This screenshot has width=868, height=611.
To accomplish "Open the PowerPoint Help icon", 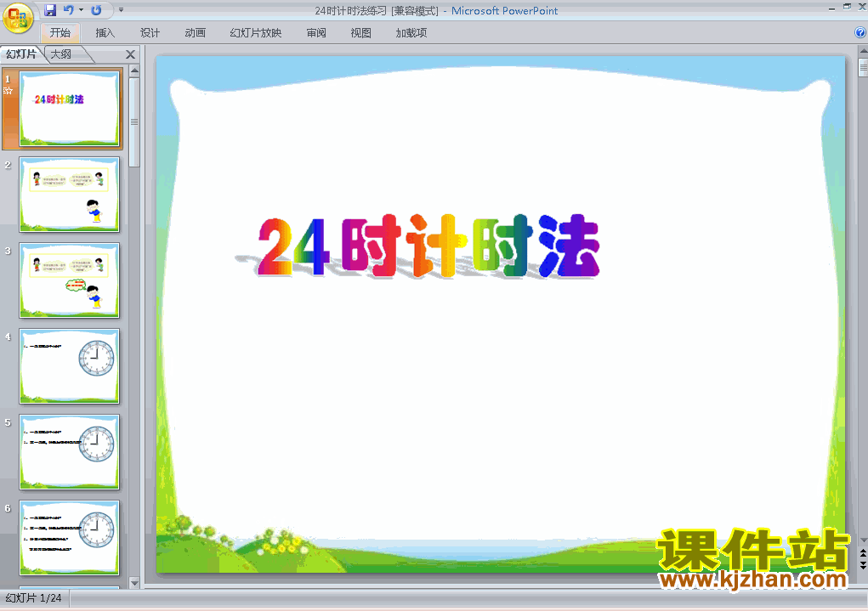I will coord(860,32).
